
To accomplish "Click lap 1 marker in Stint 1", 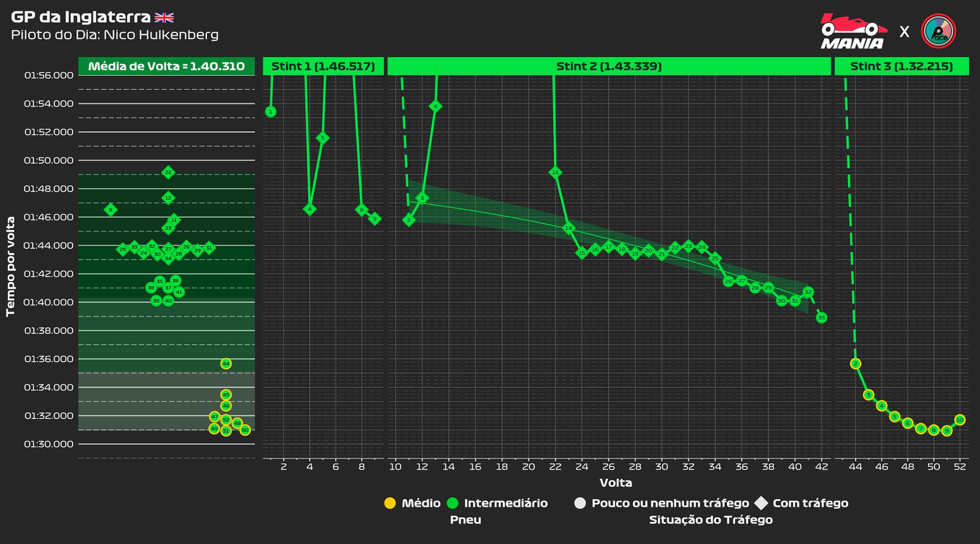I will tap(270, 112).
